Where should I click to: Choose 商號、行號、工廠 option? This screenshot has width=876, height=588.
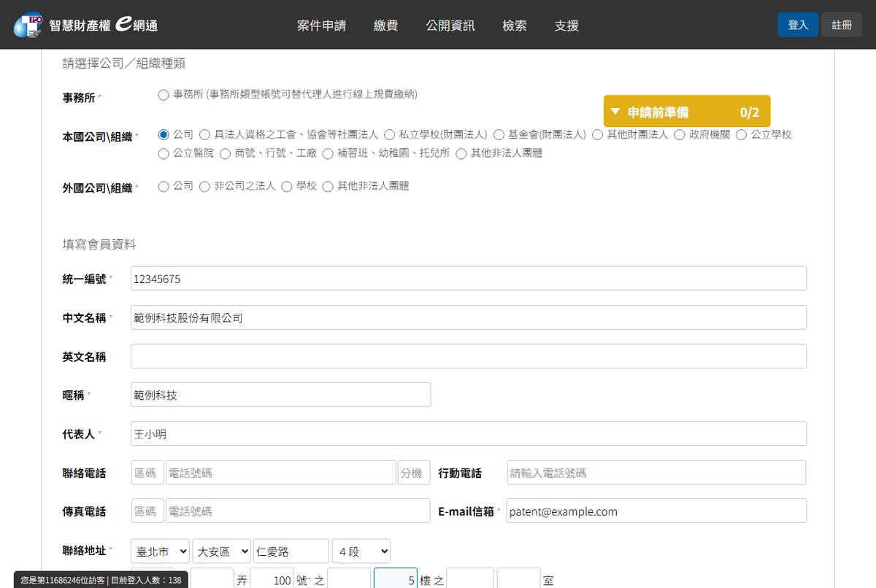(225, 154)
